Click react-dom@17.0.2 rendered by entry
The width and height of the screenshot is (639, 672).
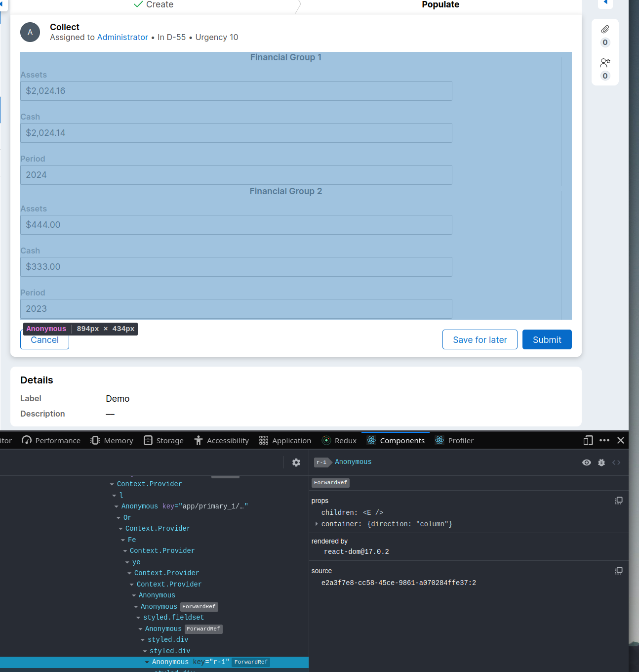357,552
